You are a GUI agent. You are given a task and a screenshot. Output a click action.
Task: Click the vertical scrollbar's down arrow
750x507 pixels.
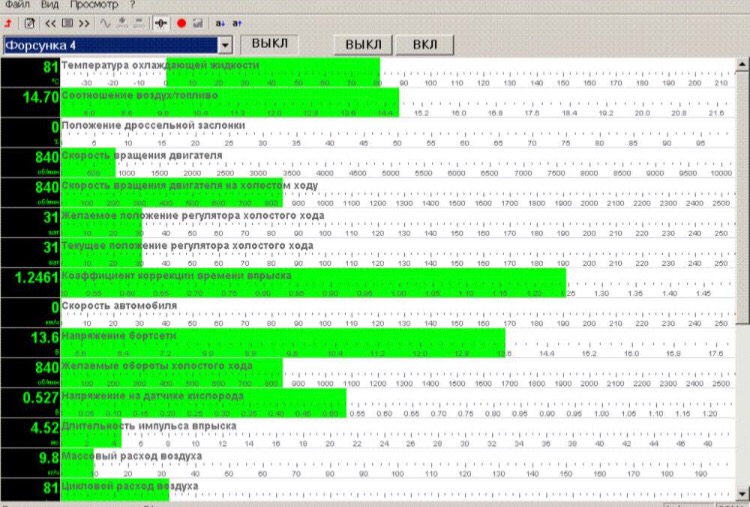tap(742, 492)
